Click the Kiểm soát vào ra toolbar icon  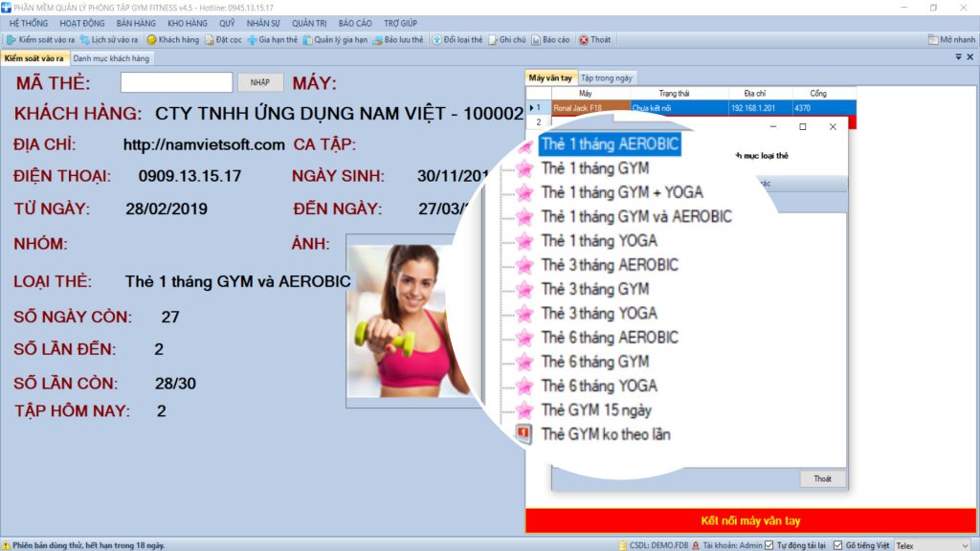40,40
